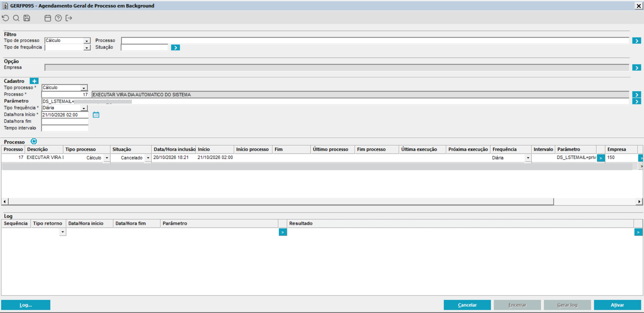
Task: Click the Ativar button
Action: [617, 305]
